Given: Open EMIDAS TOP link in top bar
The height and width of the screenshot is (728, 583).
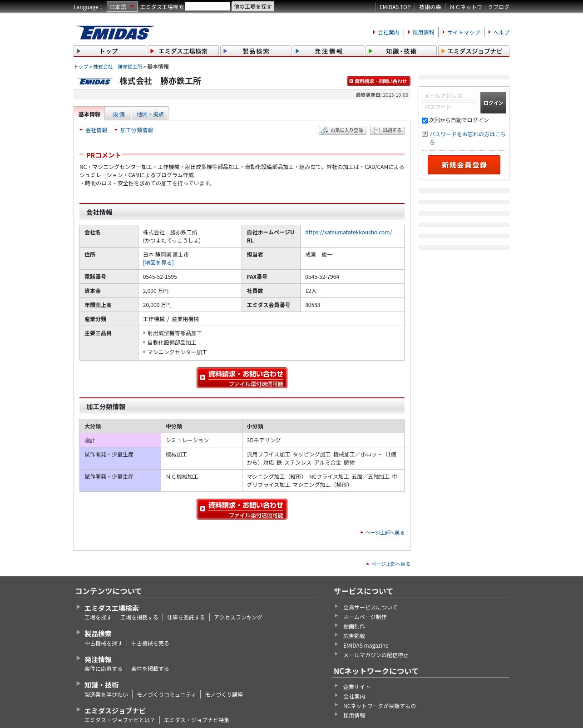Looking at the screenshot, I should pos(395,7).
